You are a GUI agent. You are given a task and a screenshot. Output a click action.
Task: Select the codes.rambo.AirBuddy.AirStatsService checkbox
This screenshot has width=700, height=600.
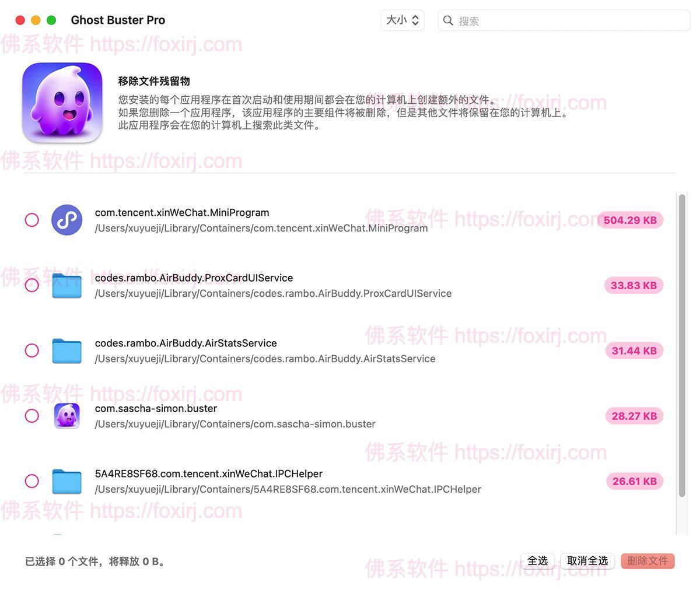(x=32, y=350)
